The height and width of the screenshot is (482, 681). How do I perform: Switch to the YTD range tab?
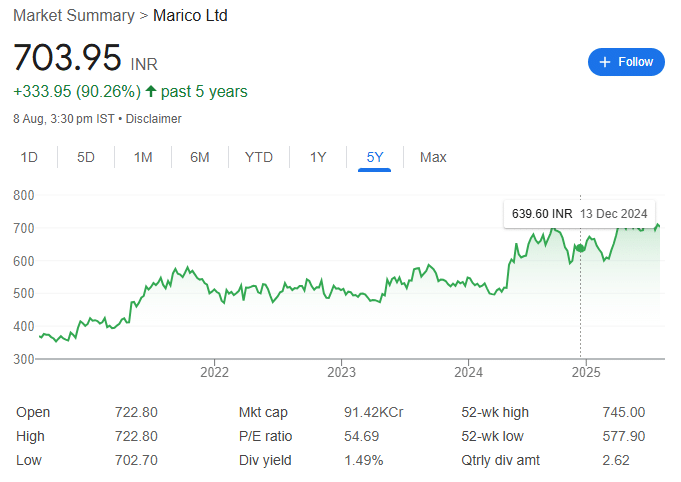click(258, 157)
